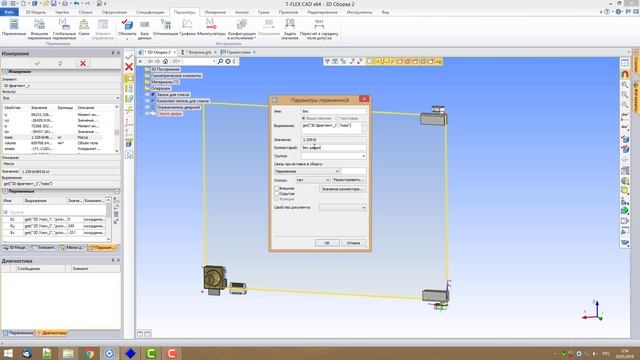Launch the Optimization tool
This screenshot has width=640, height=360.
point(165,28)
